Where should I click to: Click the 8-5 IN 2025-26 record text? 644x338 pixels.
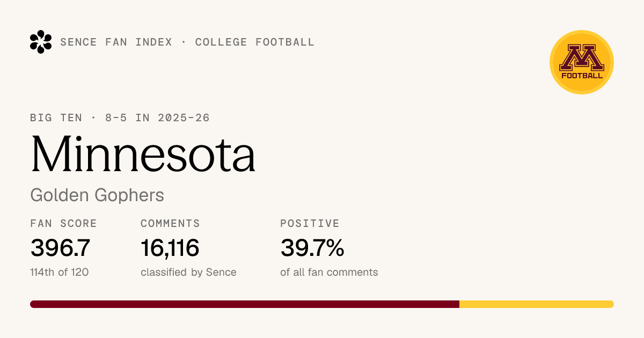(157, 117)
